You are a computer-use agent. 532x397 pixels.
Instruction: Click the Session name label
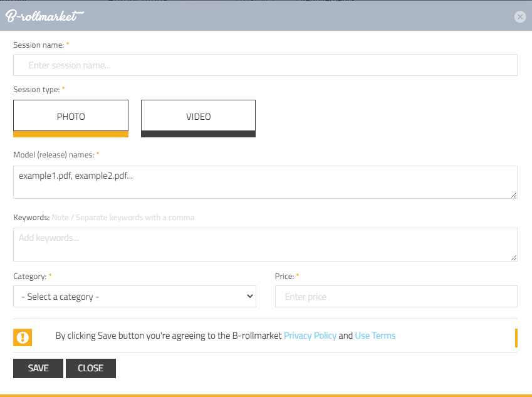coord(38,45)
